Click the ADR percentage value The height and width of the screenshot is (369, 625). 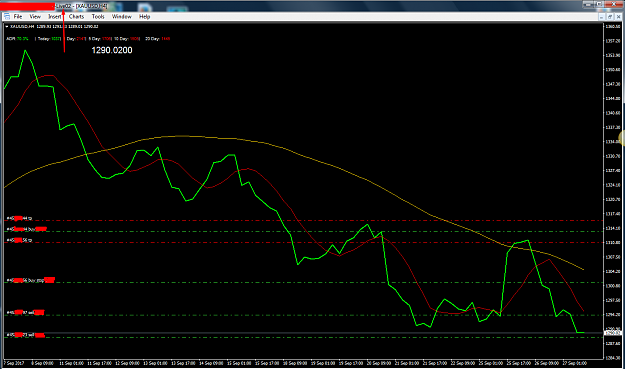[x=23, y=39]
